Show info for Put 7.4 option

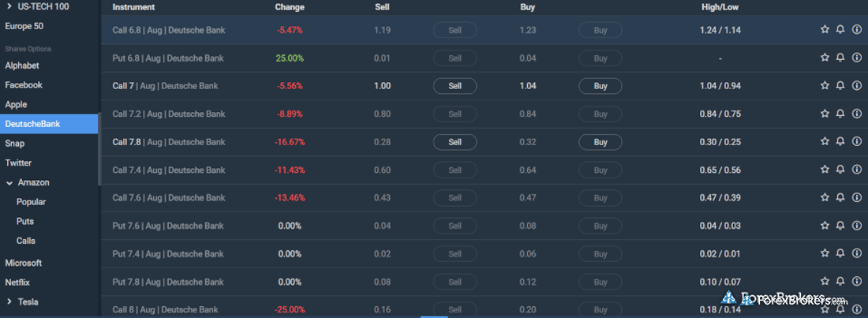857,254
